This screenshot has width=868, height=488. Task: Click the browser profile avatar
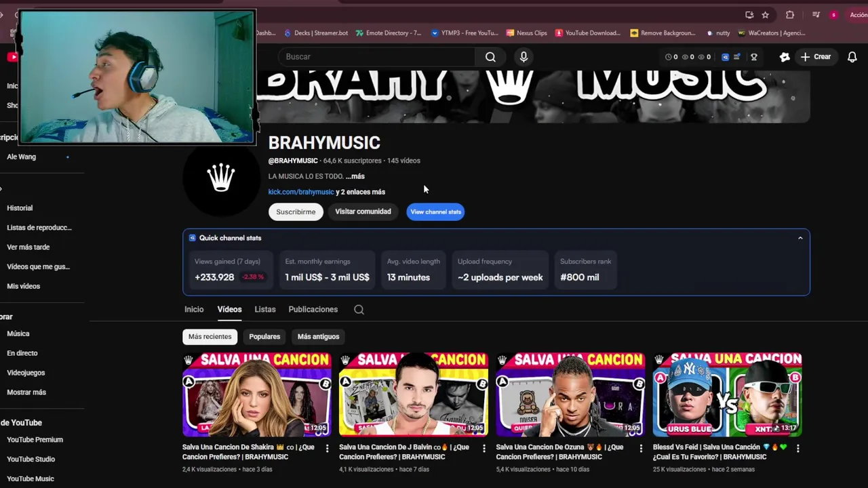click(833, 15)
